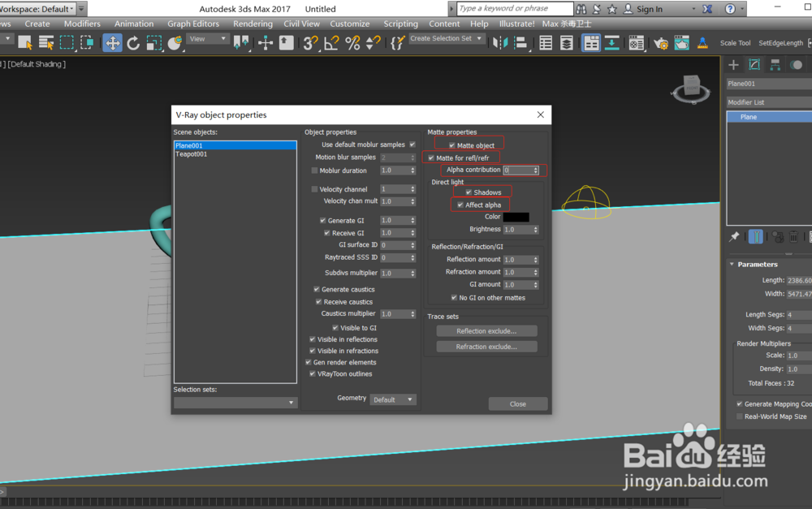Toggle Visible to GI checkbox
This screenshot has width=812, height=509.
pos(335,328)
